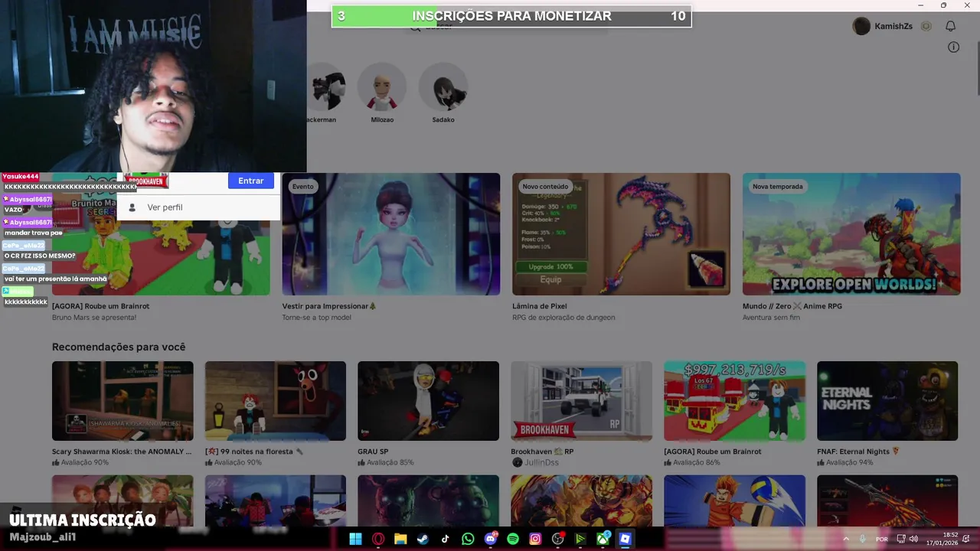Open the green app icon beside OBS
Image resolution: width=980 pixels, height=551 pixels.
click(580, 539)
